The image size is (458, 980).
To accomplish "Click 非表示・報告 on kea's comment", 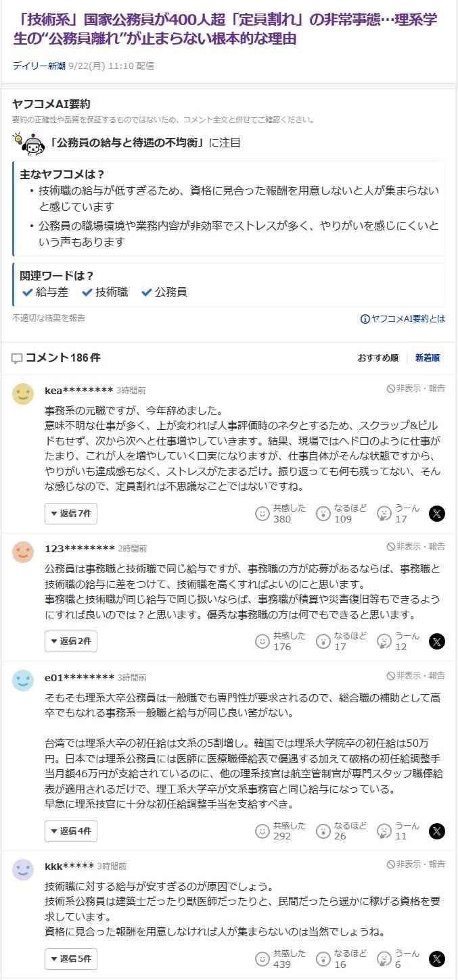I will [416, 389].
